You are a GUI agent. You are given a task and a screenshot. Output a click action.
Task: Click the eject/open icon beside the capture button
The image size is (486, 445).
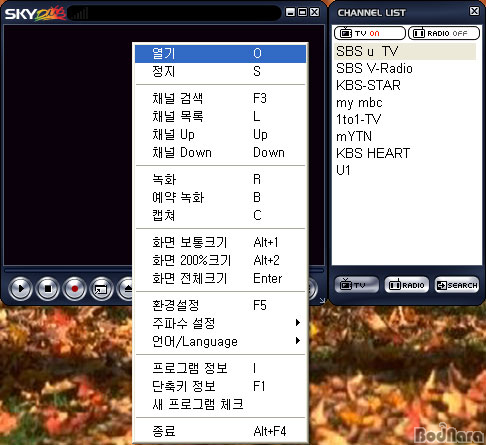[x=126, y=288]
